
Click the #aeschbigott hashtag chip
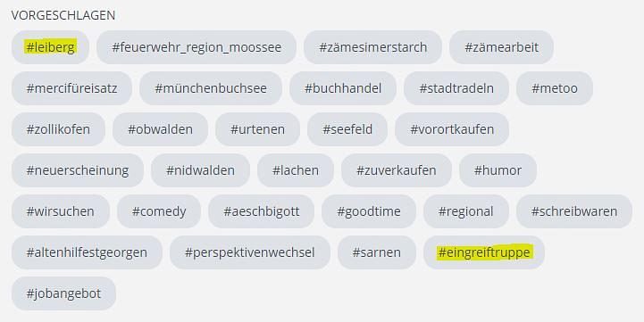pyautogui.click(x=261, y=211)
